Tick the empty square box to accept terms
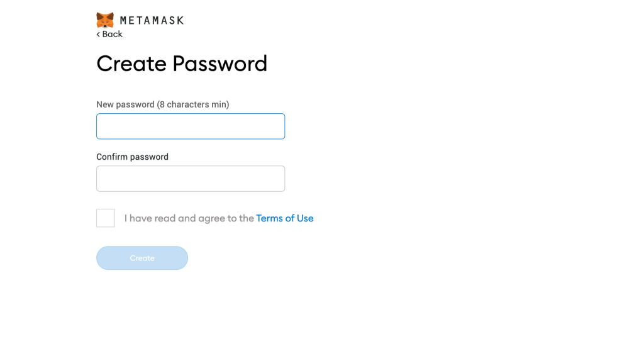The height and width of the screenshot is (346, 644). pos(106,218)
